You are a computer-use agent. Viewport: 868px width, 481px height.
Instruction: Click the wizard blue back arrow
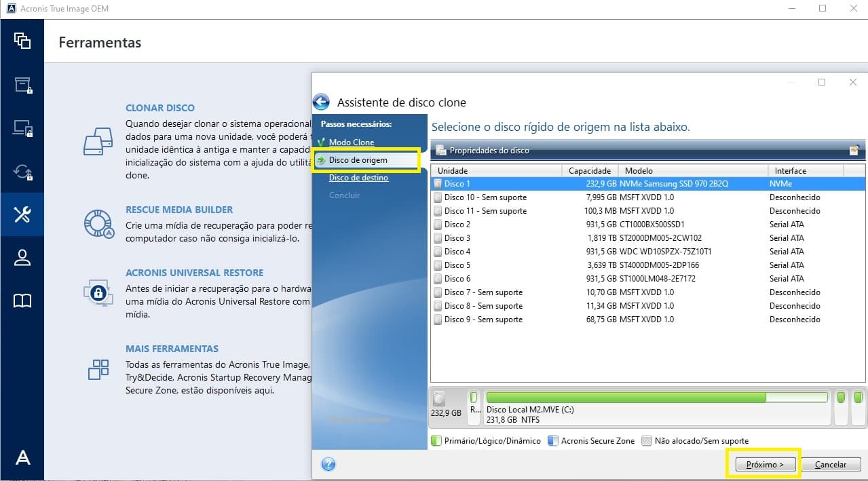pos(321,102)
